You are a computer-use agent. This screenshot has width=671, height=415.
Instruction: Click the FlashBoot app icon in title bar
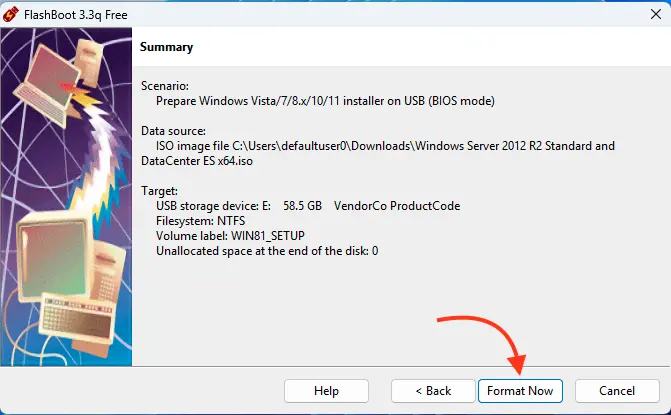(x=11, y=15)
